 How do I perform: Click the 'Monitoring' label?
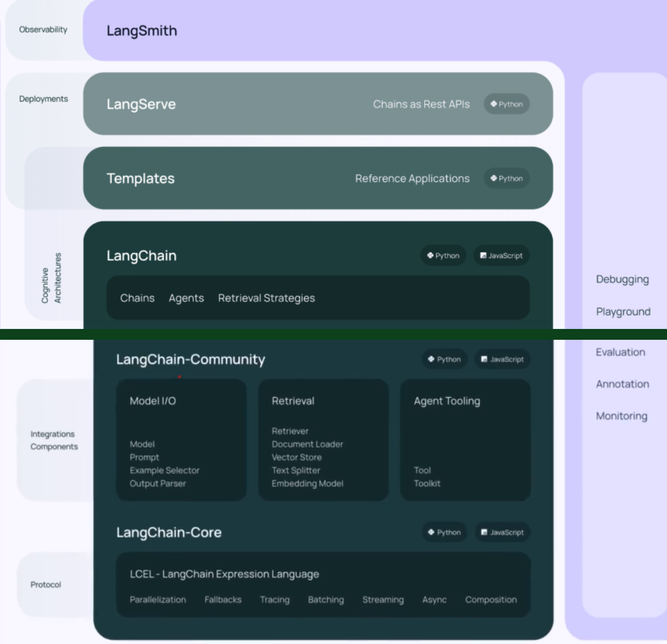[x=622, y=416]
